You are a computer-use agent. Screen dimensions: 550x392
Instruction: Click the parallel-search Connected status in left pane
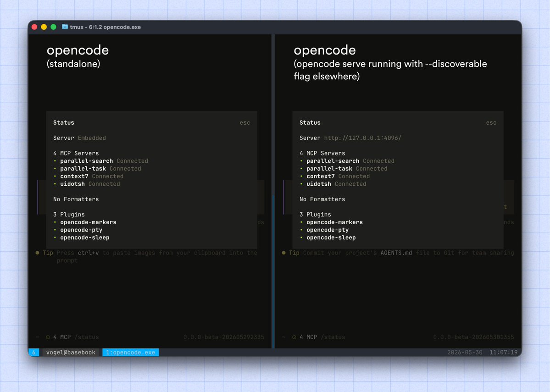[x=132, y=161]
